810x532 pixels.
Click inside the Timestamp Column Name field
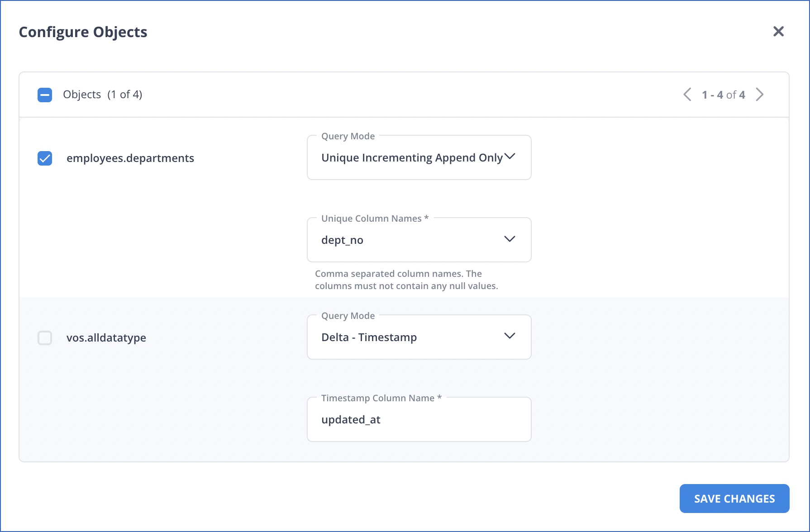pos(419,419)
